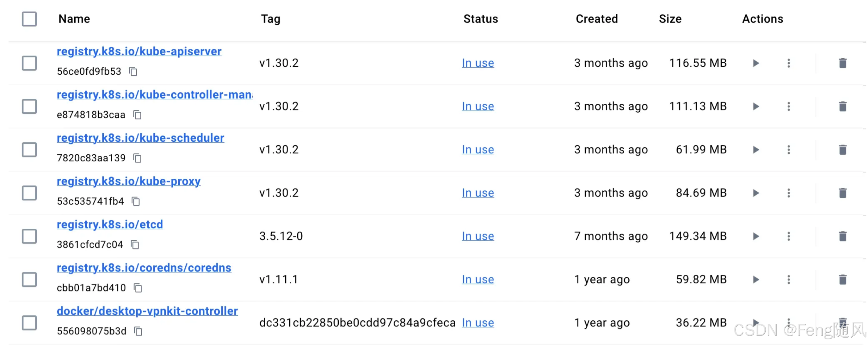Image resolution: width=868 pixels, height=345 pixels.
Task: Sort images by the Created column header
Action: pos(597,19)
